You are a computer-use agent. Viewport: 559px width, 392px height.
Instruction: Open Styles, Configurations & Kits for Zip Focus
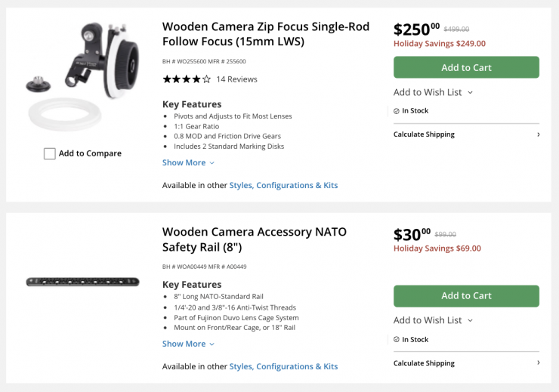pyautogui.click(x=283, y=185)
